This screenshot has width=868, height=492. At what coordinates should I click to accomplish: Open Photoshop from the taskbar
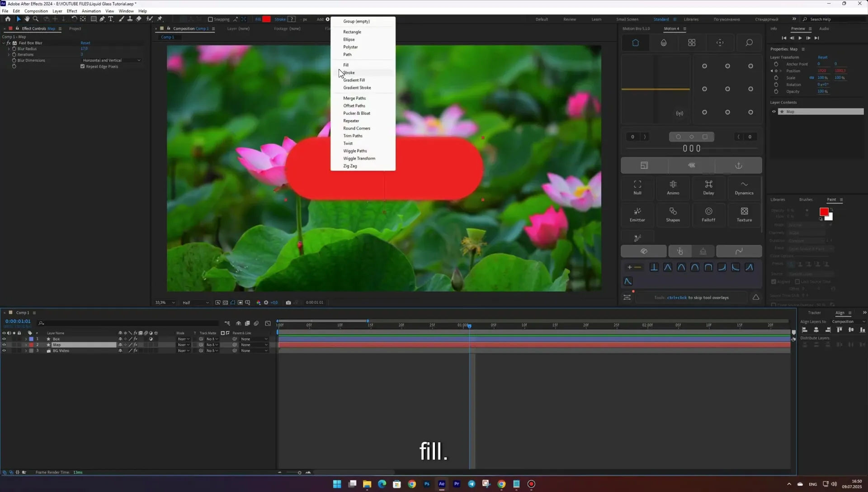(x=427, y=484)
